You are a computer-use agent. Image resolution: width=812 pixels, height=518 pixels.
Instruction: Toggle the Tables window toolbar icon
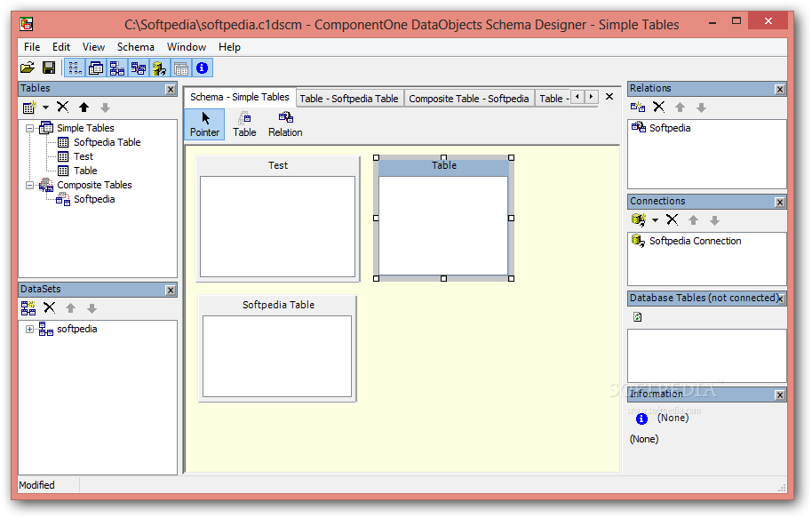coord(96,68)
